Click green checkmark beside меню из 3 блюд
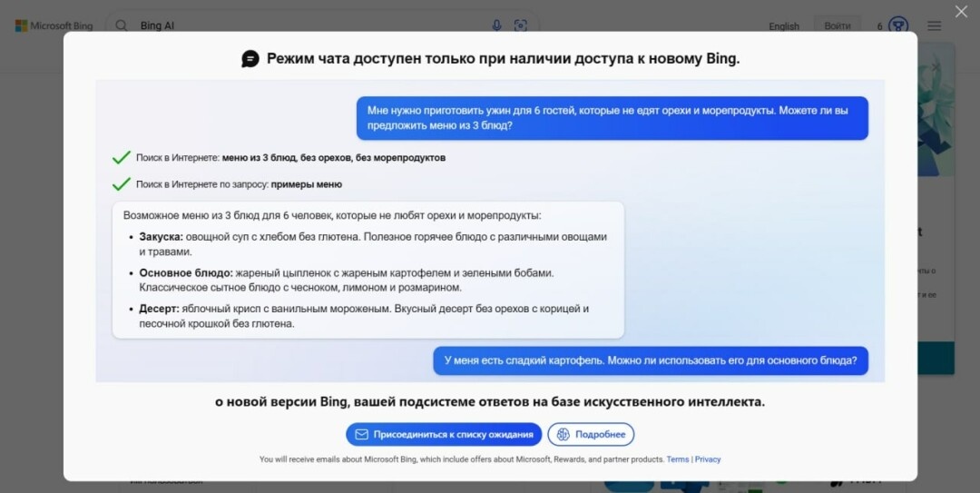Viewport: 980px width, 493px height. click(122, 158)
